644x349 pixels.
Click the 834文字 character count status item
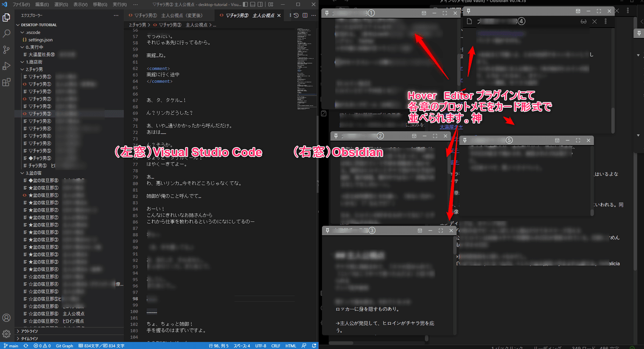click(101, 346)
